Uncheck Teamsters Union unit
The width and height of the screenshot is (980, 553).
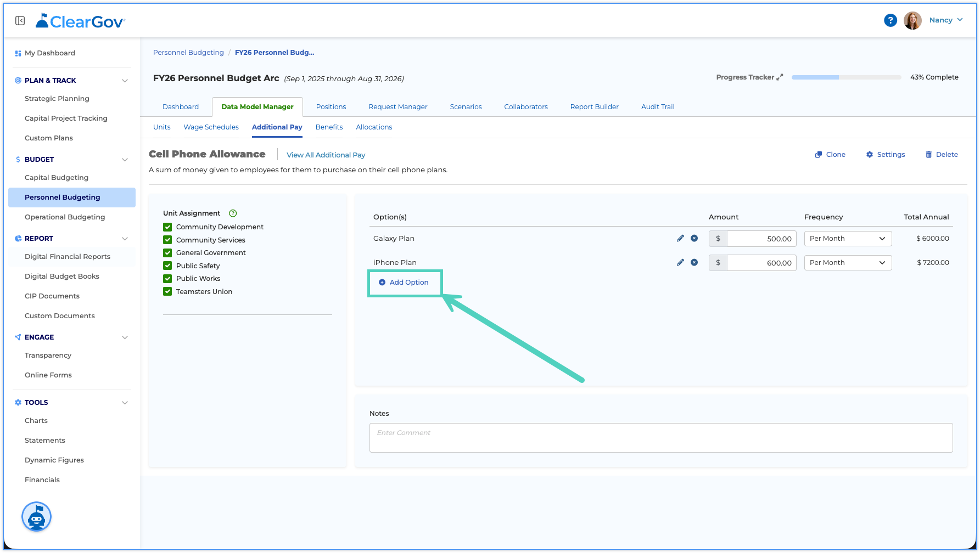click(x=167, y=291)
